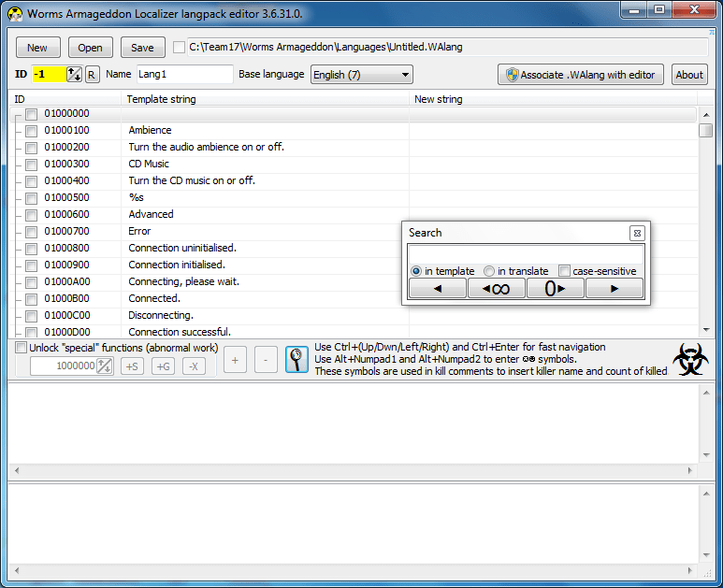723x588 pixels.
Task: Check the box for row 01000700 Error
Action: pyautogui.click(x=32, y=232)
